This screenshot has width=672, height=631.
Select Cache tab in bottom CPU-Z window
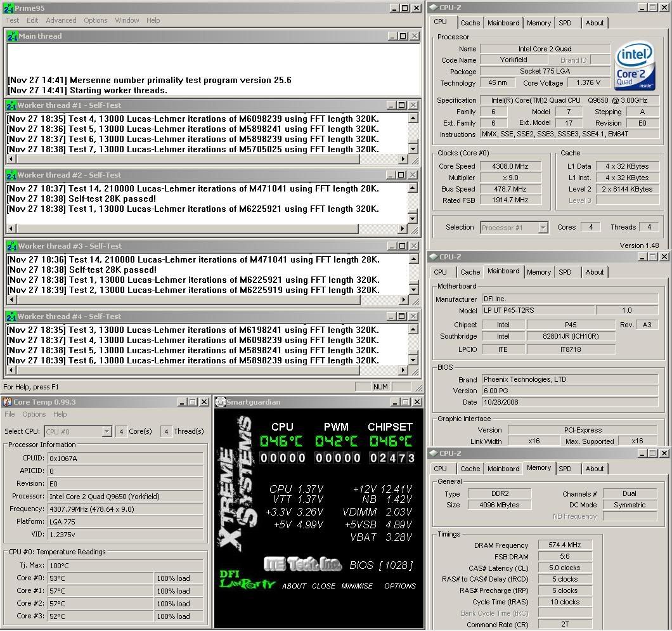[x=470, y=469]
